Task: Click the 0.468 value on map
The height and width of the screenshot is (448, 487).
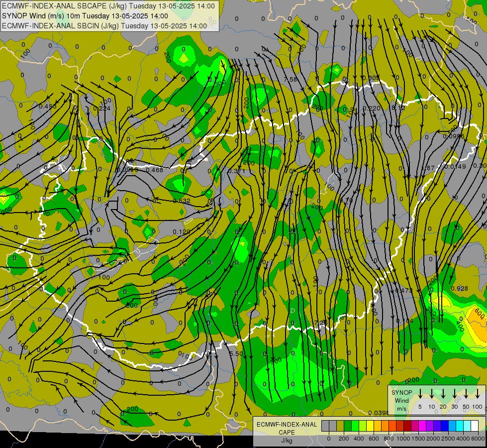Action: pos(154,170)
